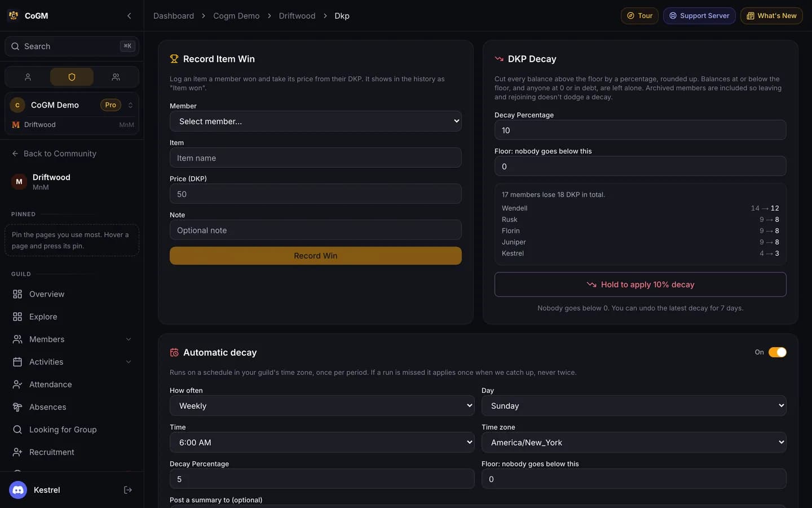
Task: Start the Tour
Action: point(639,16)
